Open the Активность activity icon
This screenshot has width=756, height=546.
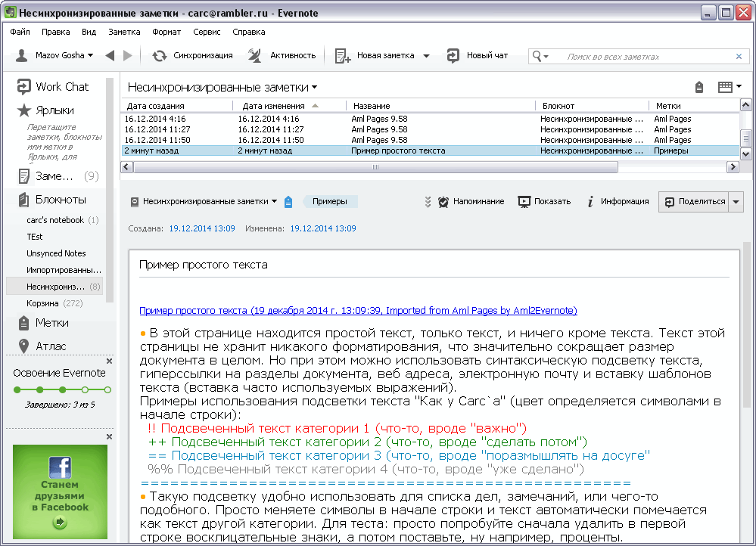click(x=254, y=55)
